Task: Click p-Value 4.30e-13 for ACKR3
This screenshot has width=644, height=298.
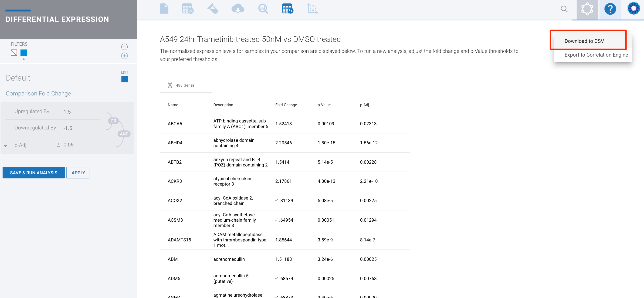Action: tap(326, 181)
